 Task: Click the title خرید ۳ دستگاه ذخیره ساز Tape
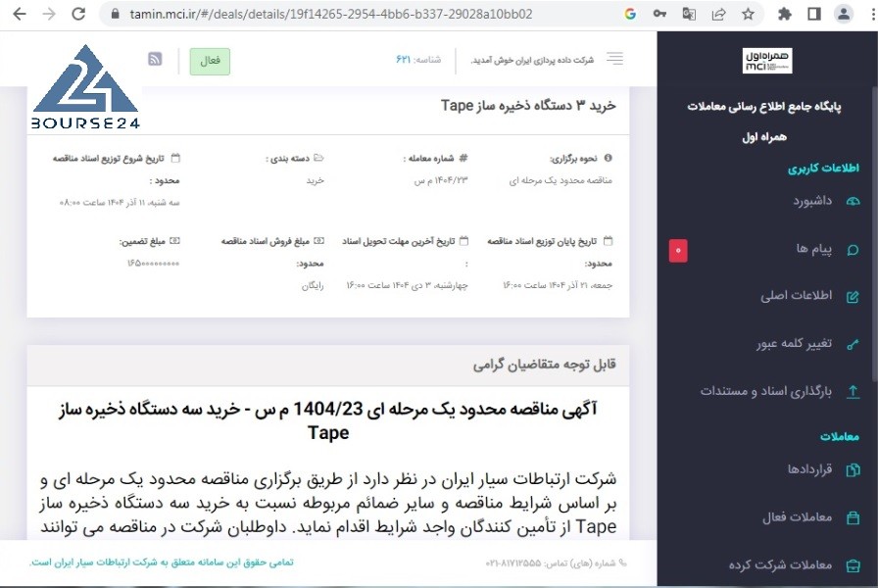528,105
